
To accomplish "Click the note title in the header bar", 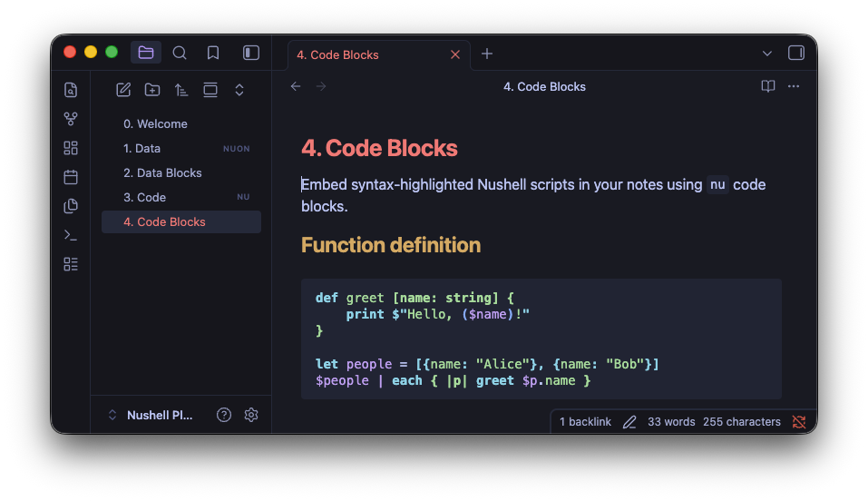I will pyautogui.click(x=544, y=86).
